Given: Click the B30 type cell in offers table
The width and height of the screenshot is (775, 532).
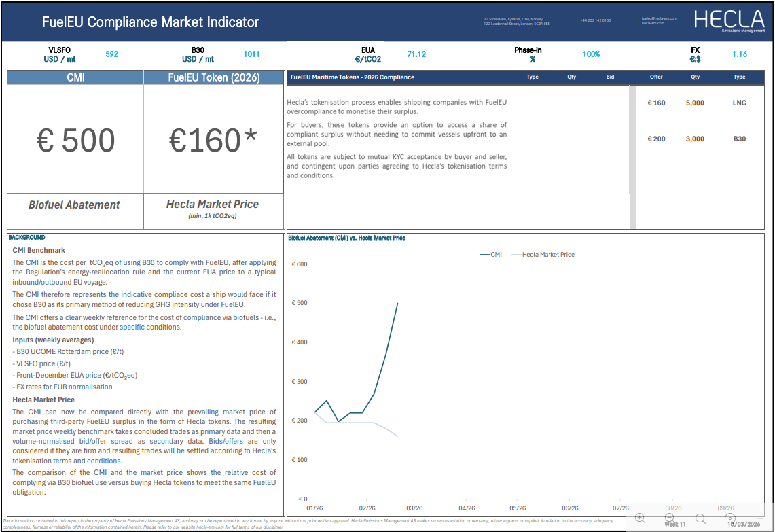Looking at the screenshot, I should [x=740, y=139].
